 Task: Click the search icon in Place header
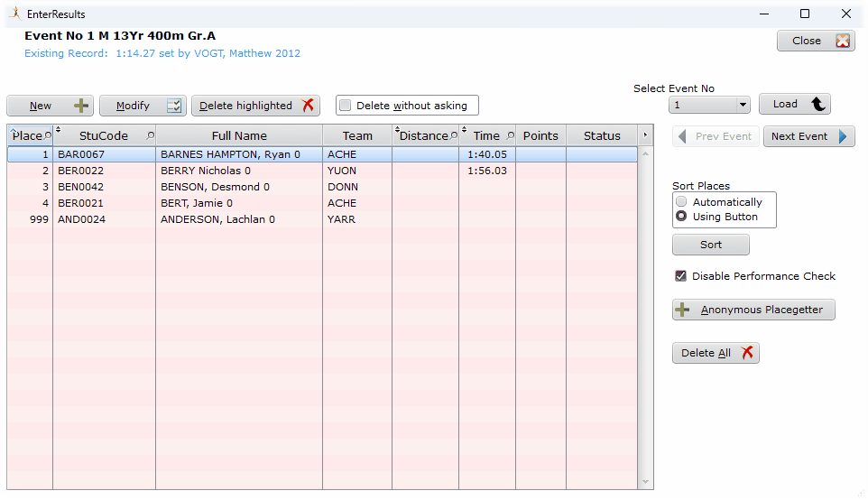48,135
